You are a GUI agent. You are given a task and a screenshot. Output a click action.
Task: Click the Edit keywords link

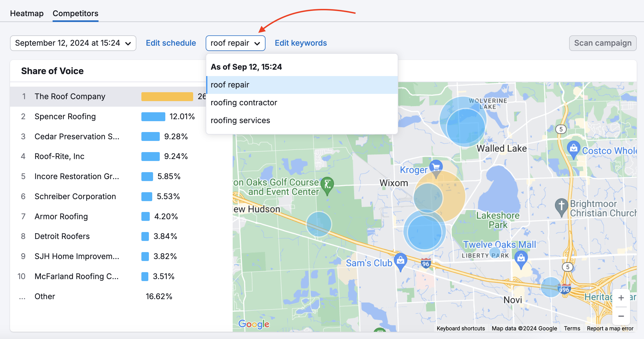pyautogui.click(x=300, y=43)
